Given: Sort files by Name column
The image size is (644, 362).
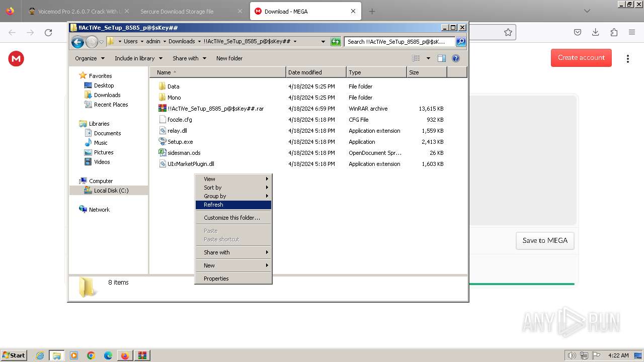Looking at the screenshot, I should click(218, 72).
